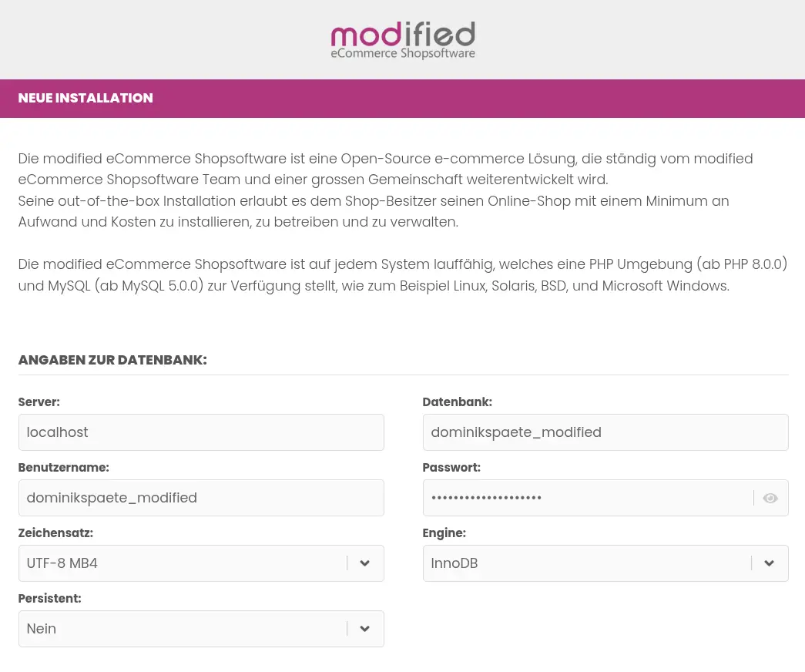
Task: Select the Benutzername input field
Action: (201, 498)
